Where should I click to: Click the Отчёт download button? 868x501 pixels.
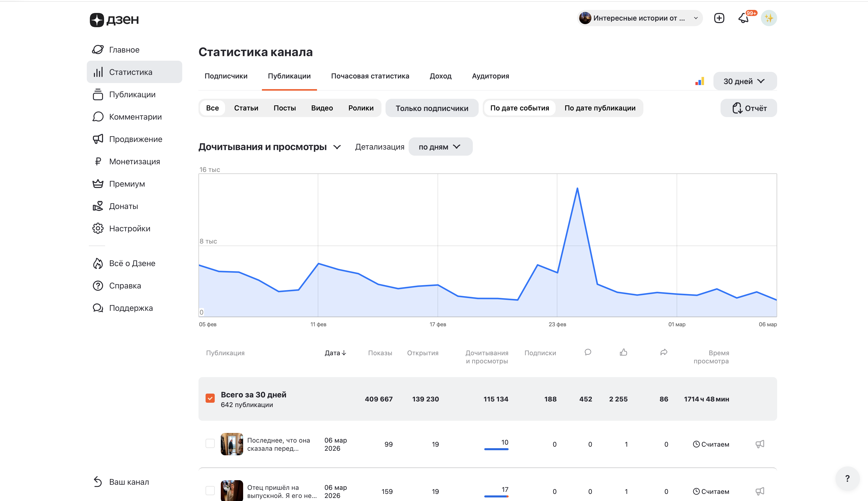[x=748, y=108]
